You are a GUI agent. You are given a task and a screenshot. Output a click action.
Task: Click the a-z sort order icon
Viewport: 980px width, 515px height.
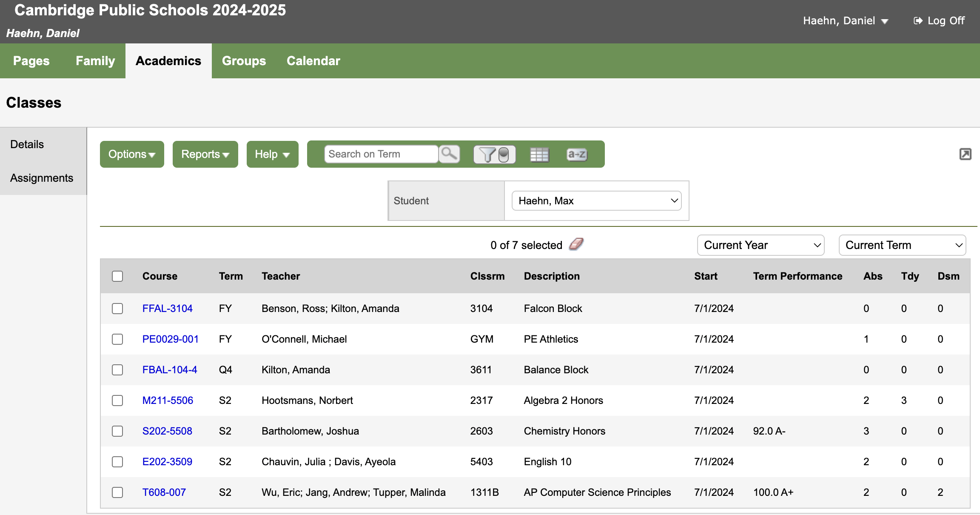(577, 154)
